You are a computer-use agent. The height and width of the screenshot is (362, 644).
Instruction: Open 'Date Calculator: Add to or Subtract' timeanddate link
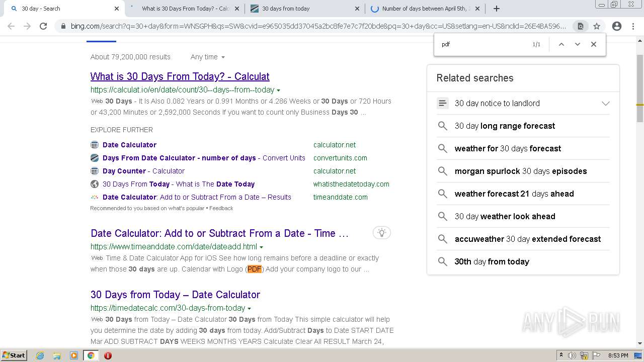click(x=197, y=197)
